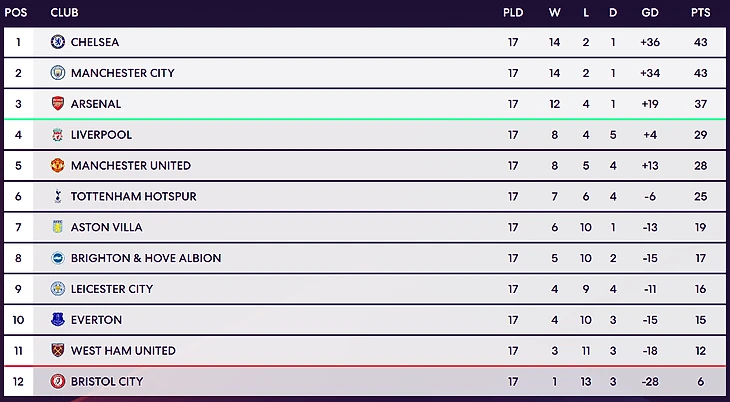
Task: Click the POS column header
Action: click(18, 13)
